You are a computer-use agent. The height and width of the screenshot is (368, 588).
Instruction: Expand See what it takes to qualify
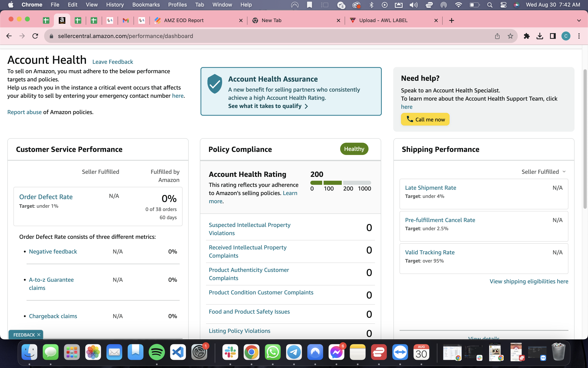[268, 106]
